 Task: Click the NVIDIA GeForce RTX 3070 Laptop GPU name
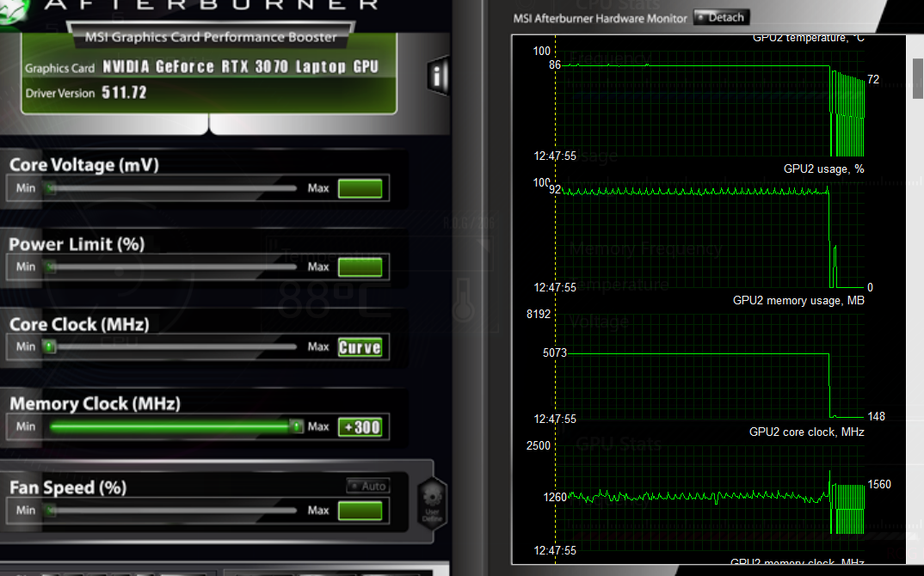tap(240, 66)
